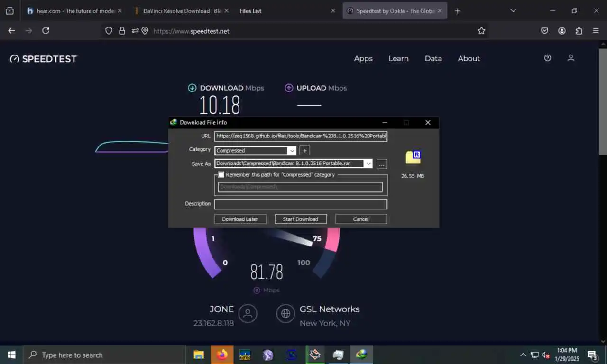607x364 pixels.
Task: Click the 26.55 MB file size text
Action: pos(413,176)
